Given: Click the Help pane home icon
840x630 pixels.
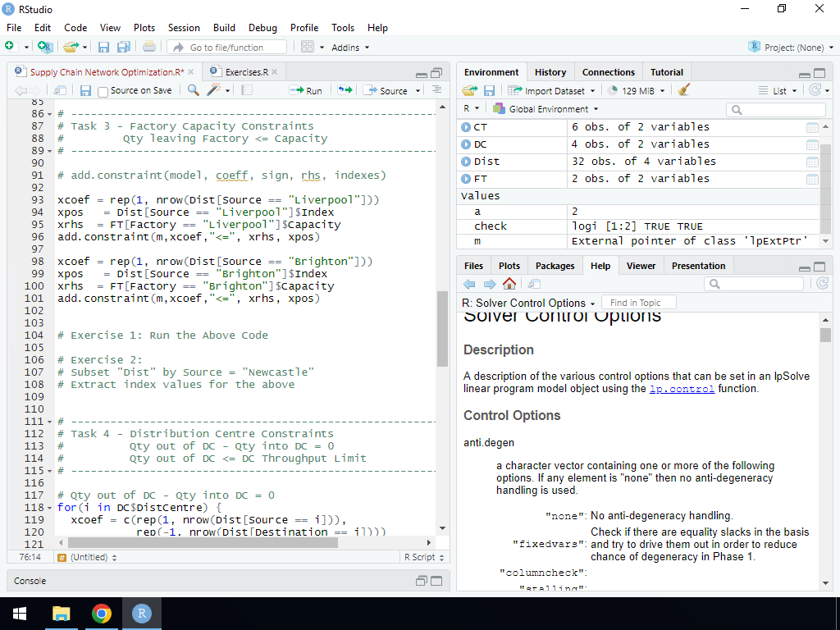Looking at the screenshot, I should [509, 284].
